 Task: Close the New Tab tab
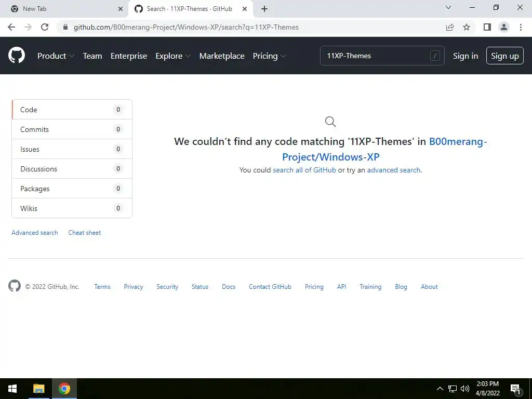tap(121, 9)
